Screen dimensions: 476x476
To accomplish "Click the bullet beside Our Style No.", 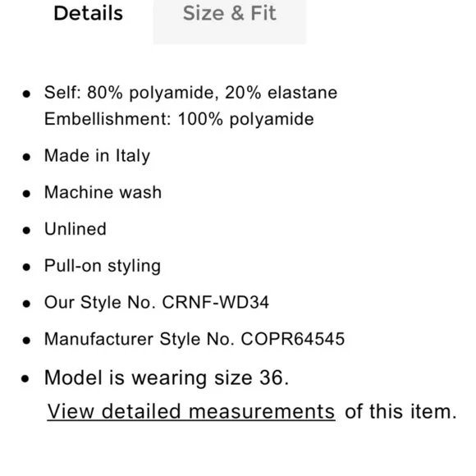I will point(26,304).
